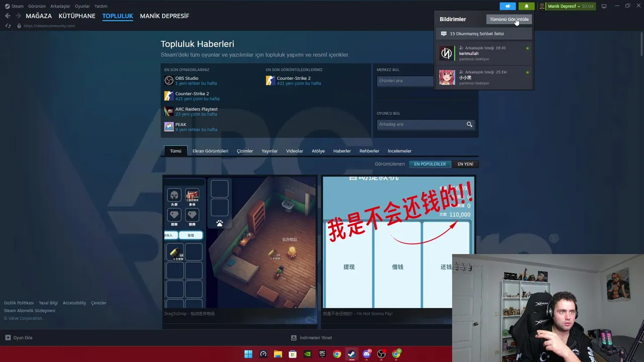Switch to Ekran Görüntüleri tab
This screenshot has height=362, width=644.
pos(210,151)
